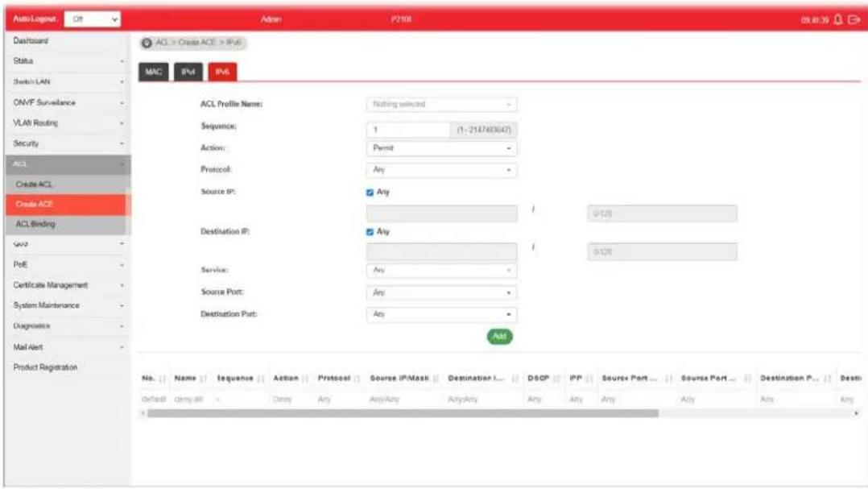Sort table by IPP column icon
The width and height of the screenshot is (868, 489).
pos(589,379)
